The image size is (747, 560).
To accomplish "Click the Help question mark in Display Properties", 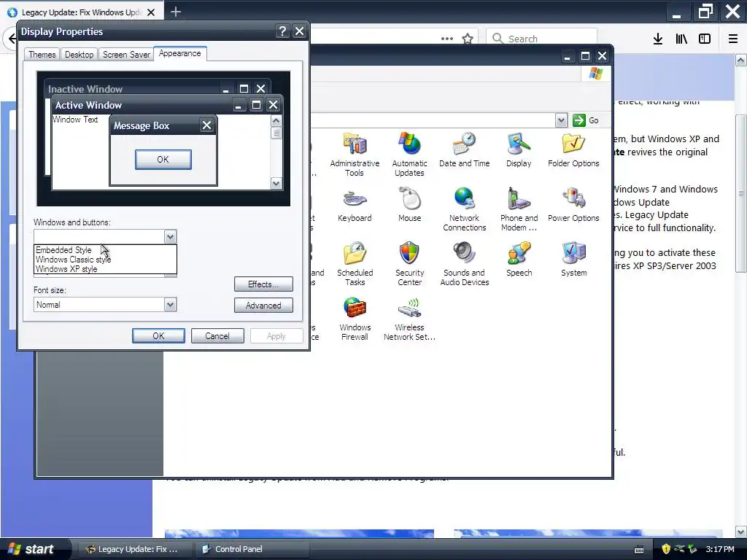I will 282,31.
